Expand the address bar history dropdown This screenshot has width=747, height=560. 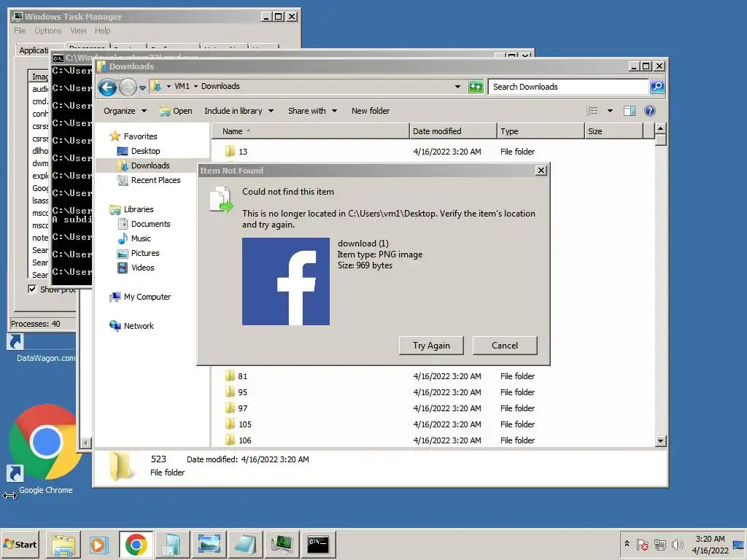(457, 87)
